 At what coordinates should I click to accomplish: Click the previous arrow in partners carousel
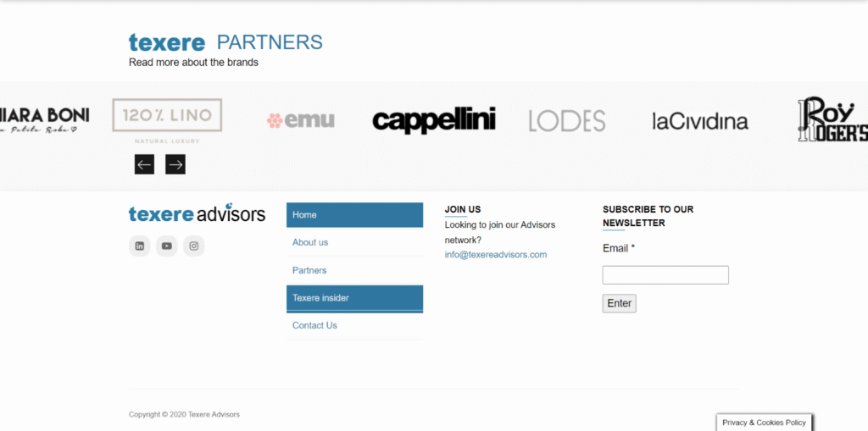click(144, 164)
